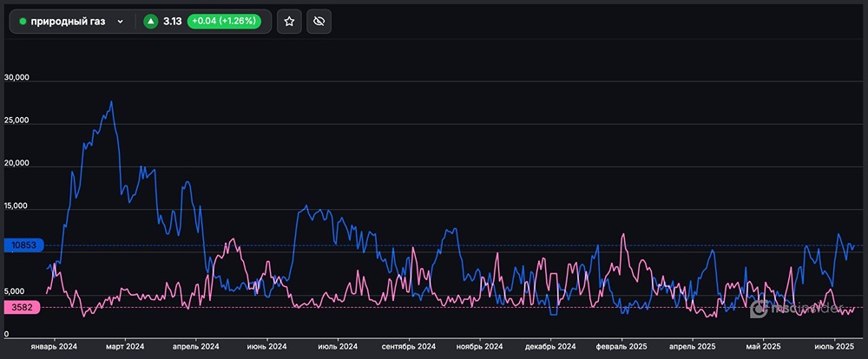Click the 15,000 y-axis label
The image size is (868, 359).
point(17,206)
